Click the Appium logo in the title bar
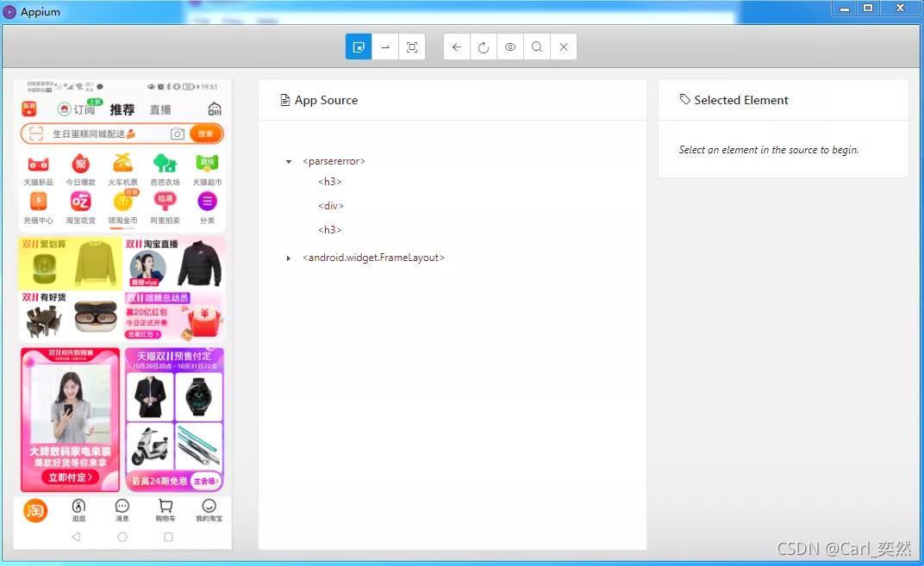924x566 pixels. click(9, 12)
